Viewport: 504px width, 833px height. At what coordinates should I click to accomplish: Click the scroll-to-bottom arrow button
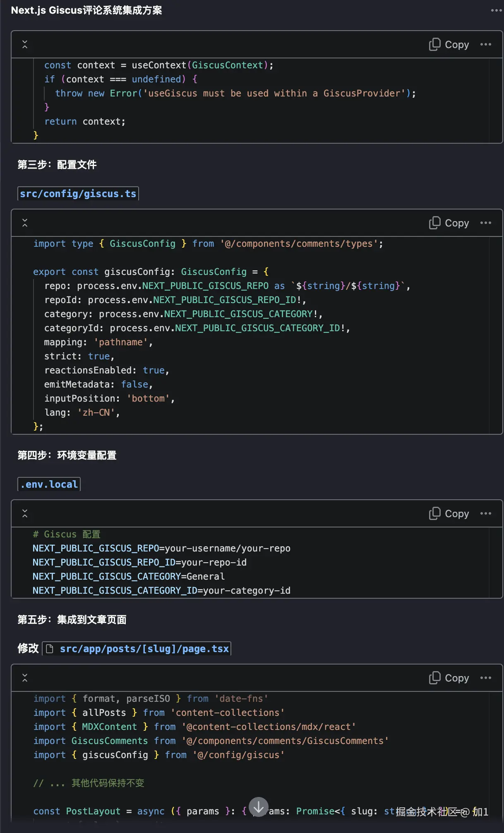pyautogui.click(x=259, y=807)
